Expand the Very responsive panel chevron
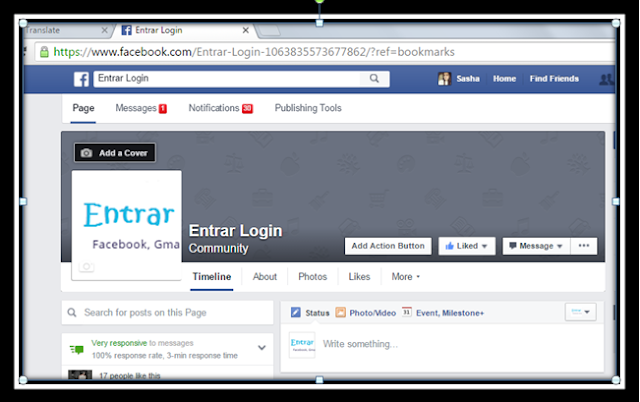 [x=262, y=348]
